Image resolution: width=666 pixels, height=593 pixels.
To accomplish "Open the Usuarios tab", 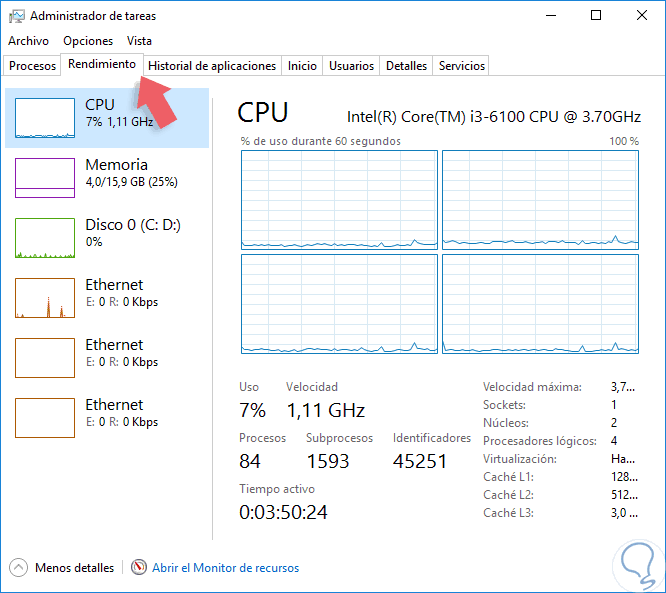I will (351, 66).
